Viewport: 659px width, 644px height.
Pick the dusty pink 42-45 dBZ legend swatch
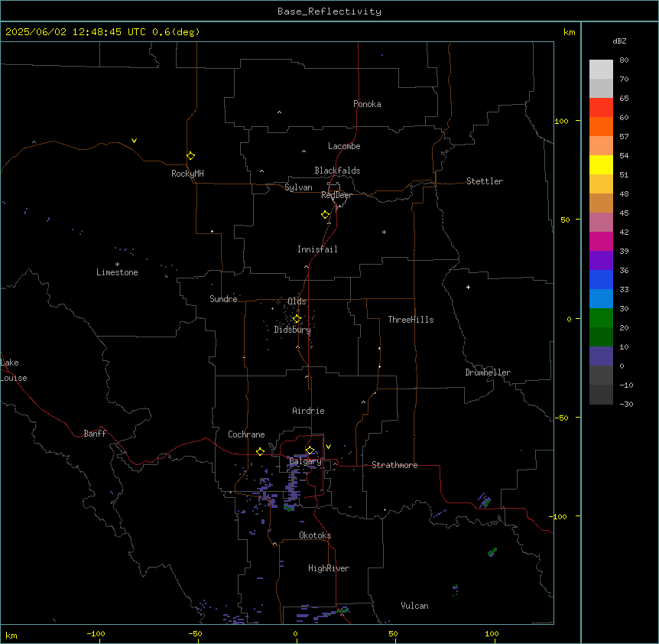pyautogui.click(x=601, y=222)
